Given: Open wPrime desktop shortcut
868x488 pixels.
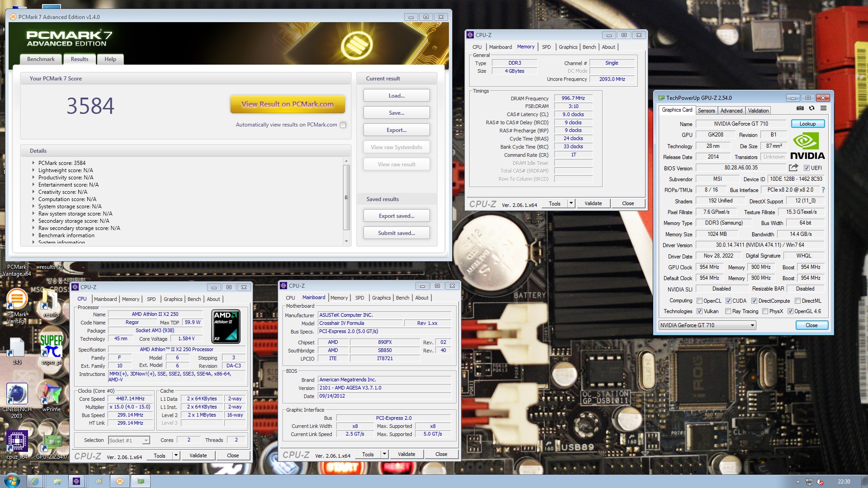Looking at the screenshot, I should coord(52,398).
